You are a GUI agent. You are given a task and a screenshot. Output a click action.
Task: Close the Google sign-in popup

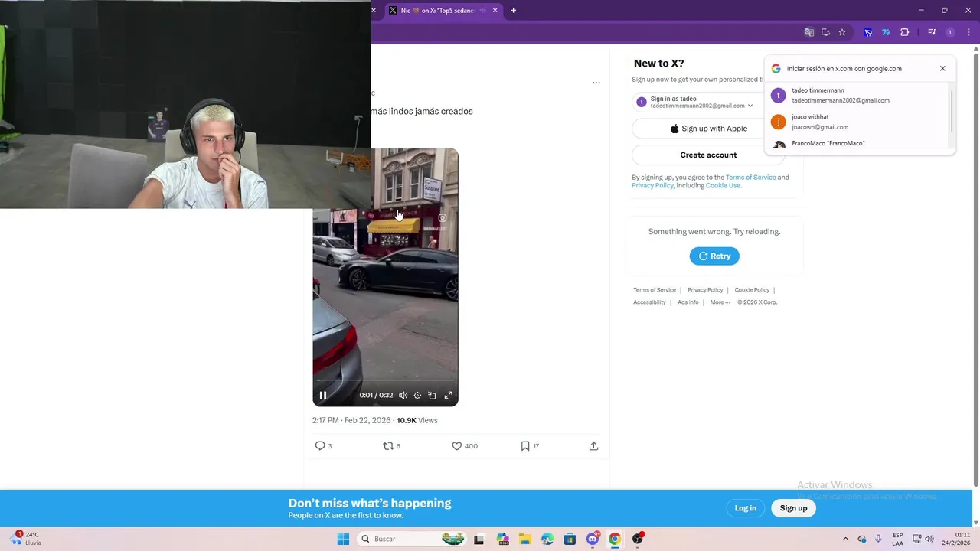[942, 69]
